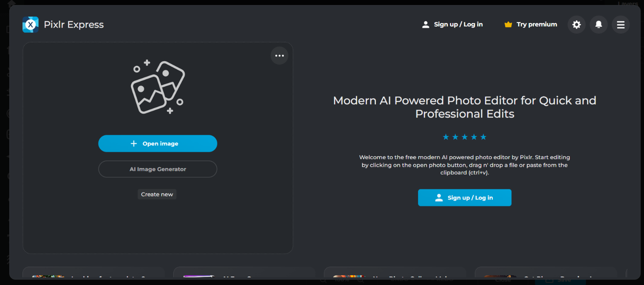644x285 pixels.
Task: Click the blue Sign up / Log in button
Action: point(465,198)
